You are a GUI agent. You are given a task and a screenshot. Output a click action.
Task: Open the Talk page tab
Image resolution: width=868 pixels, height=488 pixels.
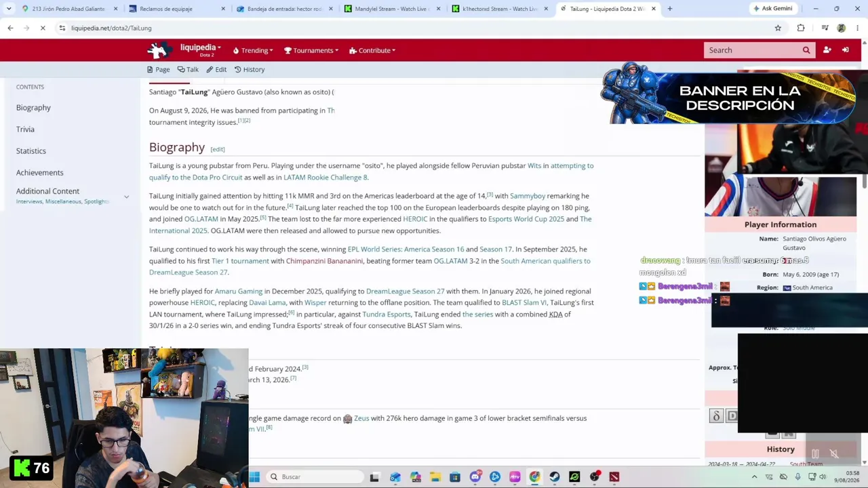(x=188, y=69)
